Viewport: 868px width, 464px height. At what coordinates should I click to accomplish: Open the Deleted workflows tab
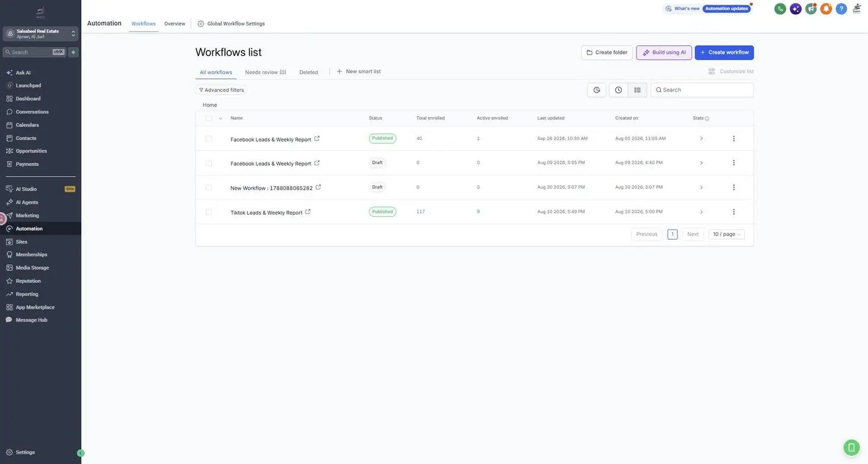pos(308,72)
